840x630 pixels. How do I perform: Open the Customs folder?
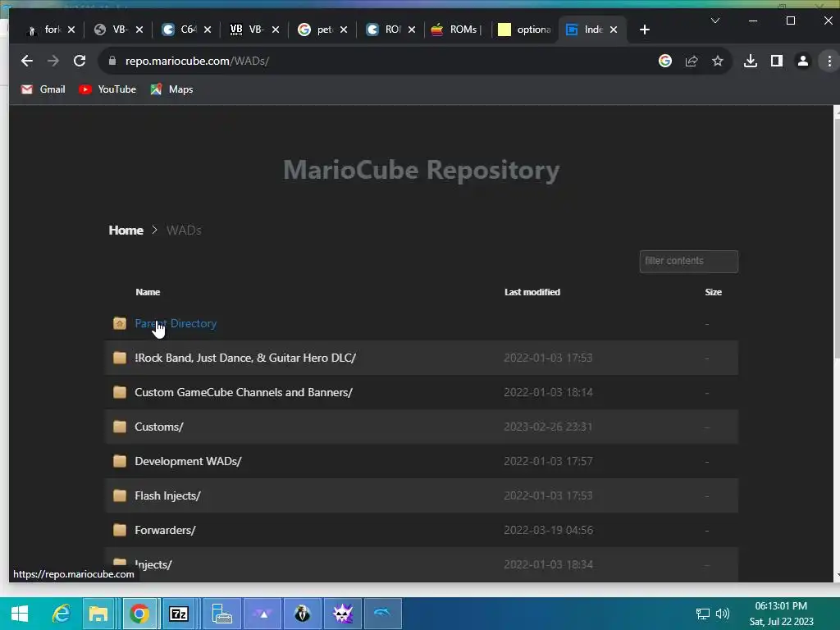coord(159,427)
